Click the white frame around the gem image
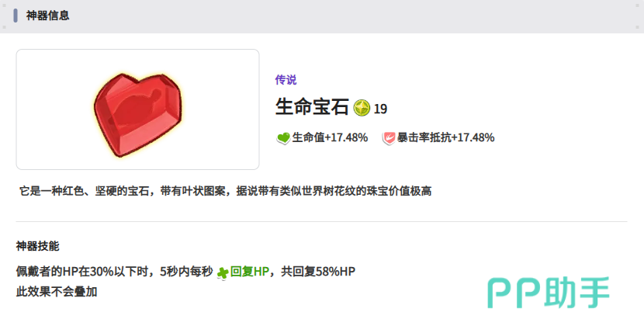This screenshot has width=644, height=333. [137, 109]
